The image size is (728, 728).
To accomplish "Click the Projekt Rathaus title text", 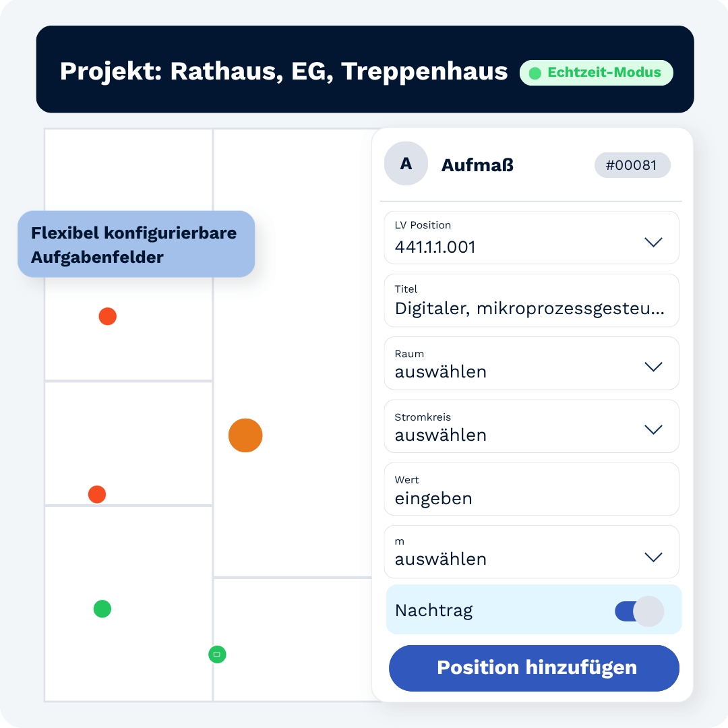I will (x=284, y=71).
